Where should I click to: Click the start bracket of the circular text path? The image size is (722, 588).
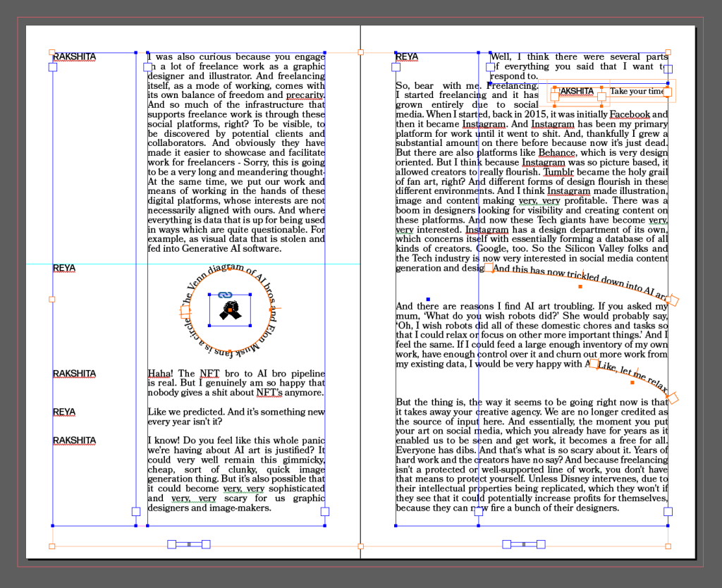tap(185, 311)
